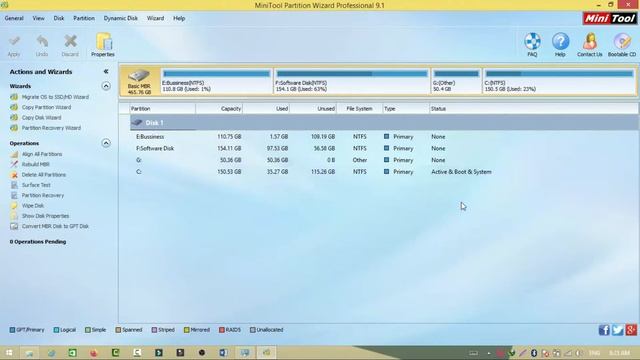Image resolution: width=640 pixels, height=360 pixels.
Task: Click the Logical legend swatch
Action: pos(56,330)
